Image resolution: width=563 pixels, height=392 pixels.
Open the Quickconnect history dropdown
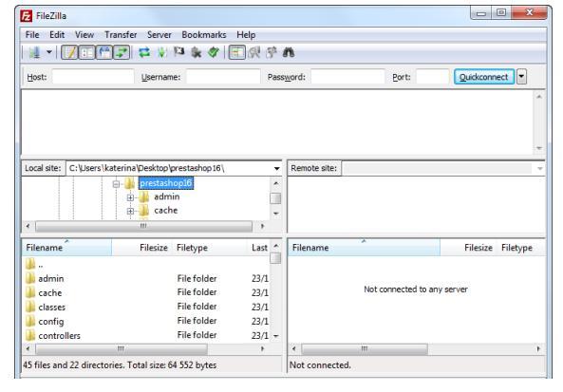(x=522, y=77)
